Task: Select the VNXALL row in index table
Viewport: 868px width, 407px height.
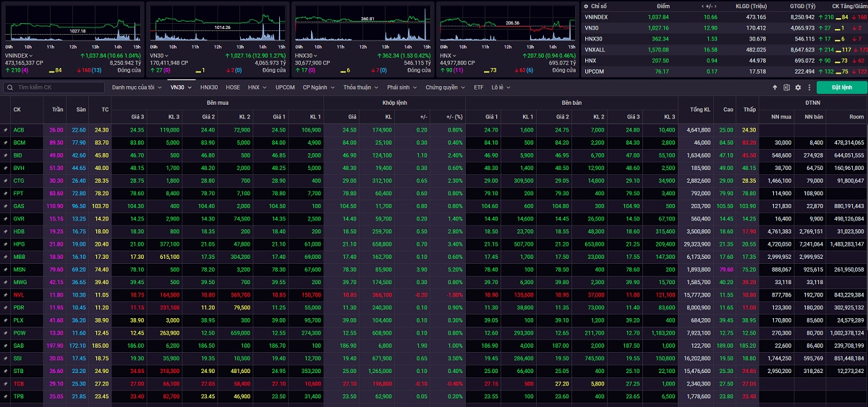Action: tap(724, 49)
